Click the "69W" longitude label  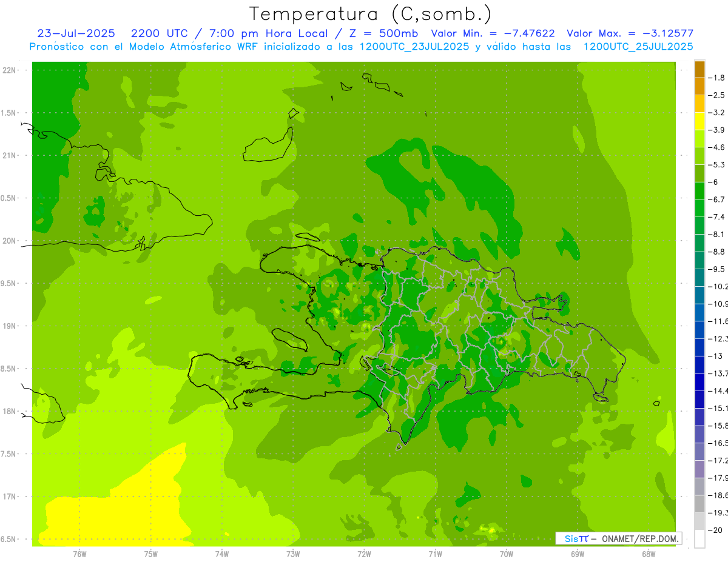[578, 554]
